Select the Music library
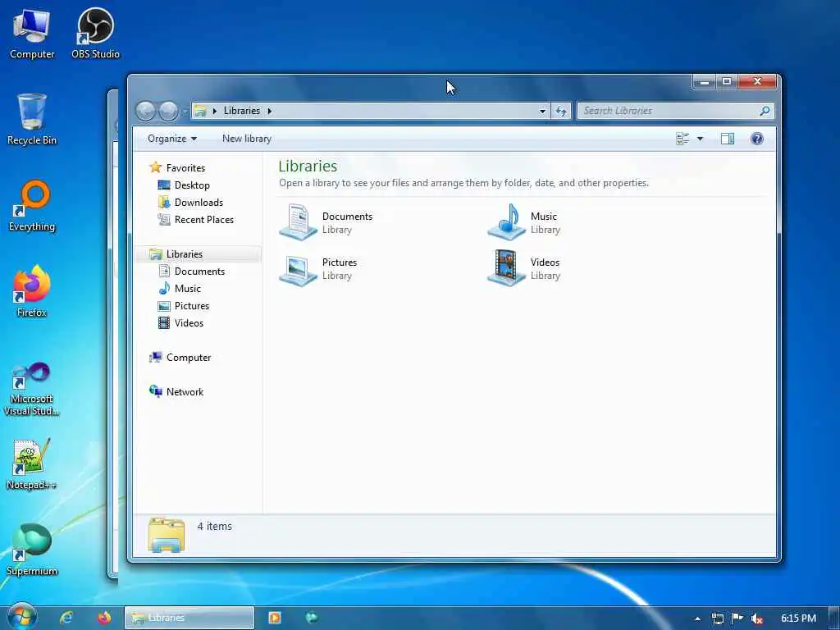840x630 pixels. pyautogui.click(x=524, y=222)
